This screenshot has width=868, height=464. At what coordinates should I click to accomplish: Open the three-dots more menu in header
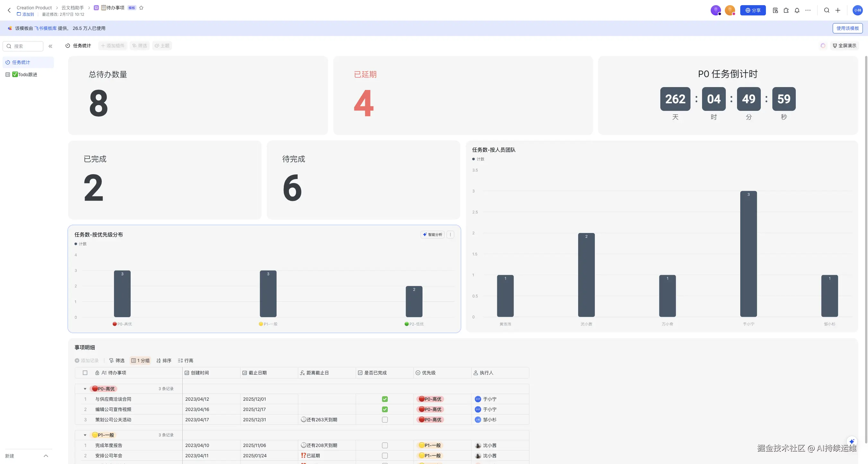[808, 11]
